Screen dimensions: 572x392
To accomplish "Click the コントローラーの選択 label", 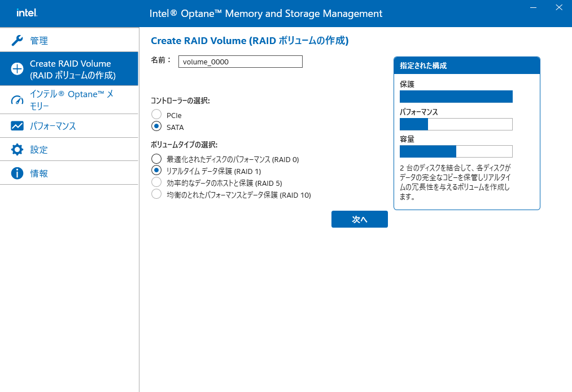I will pos(180,101).
